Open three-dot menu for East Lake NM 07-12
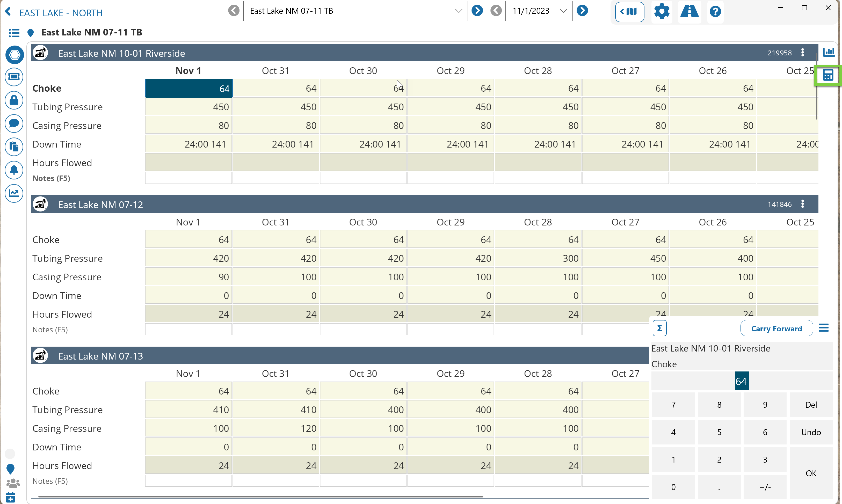This screenshot has width=842, height=504. [x=802, y=204]
